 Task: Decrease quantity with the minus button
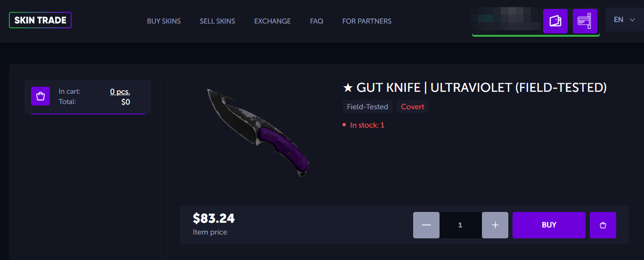coord(427,225)
